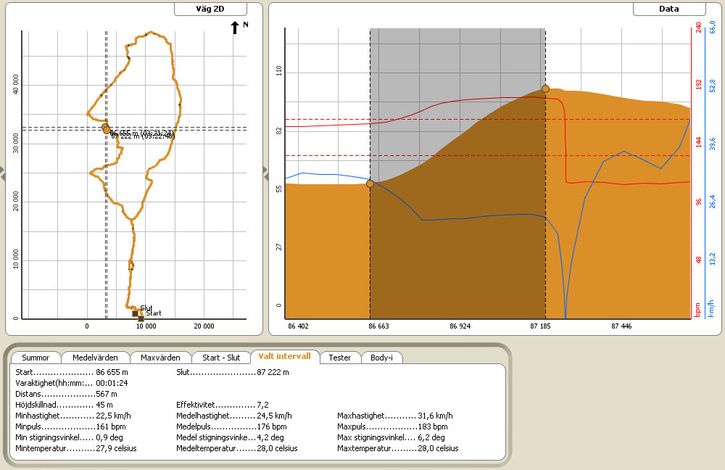The width and height of the screenshot is (725, 470).
Task: Click inside the gray selected interval area
Action: click(457, 60)
